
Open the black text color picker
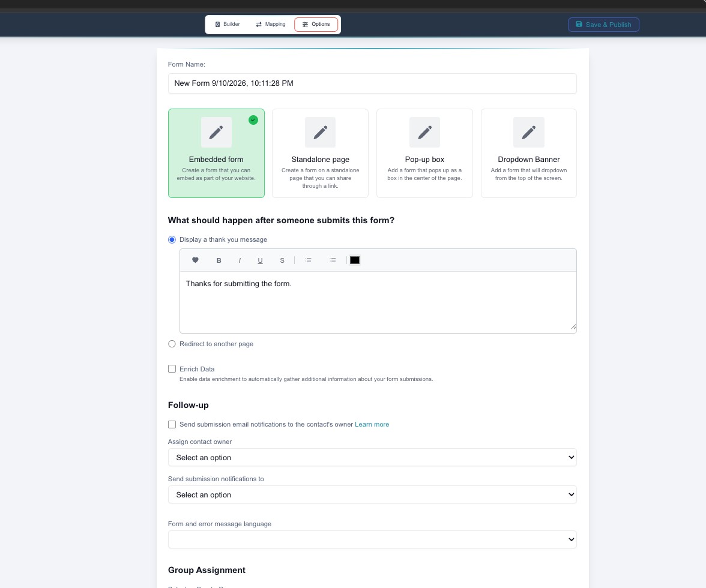[x=355, y=260]
